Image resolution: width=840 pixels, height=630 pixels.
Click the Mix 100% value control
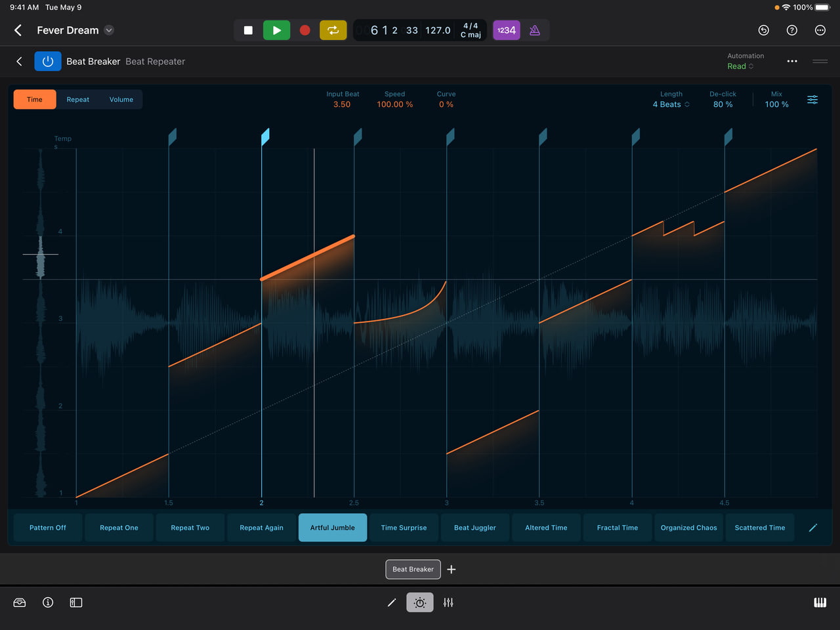776,104
